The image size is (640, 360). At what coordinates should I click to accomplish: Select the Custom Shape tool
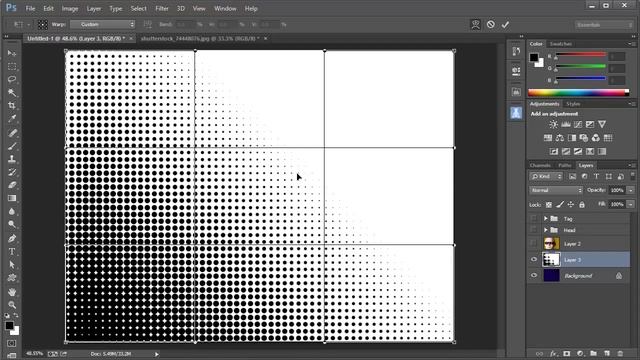tap(12, 278)
